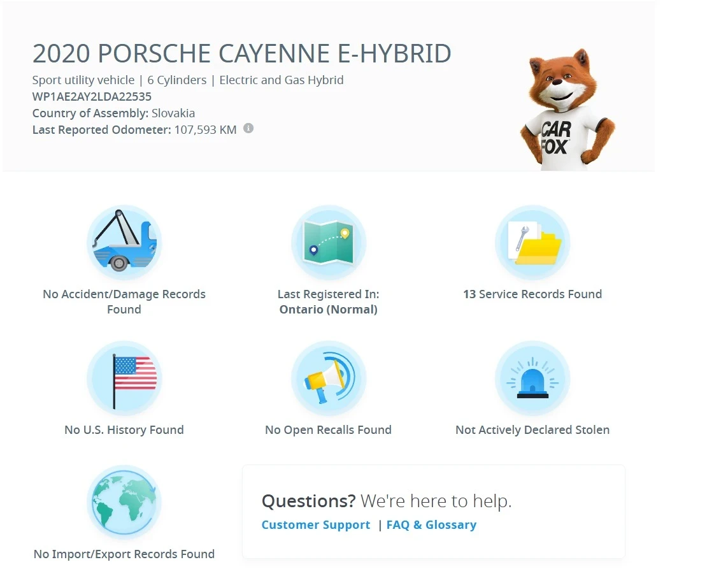Image resolution: width=728 pixels, height=576 pixels.
Task: Click the tow truck accident records icon
Action: (x=124, y=242)
